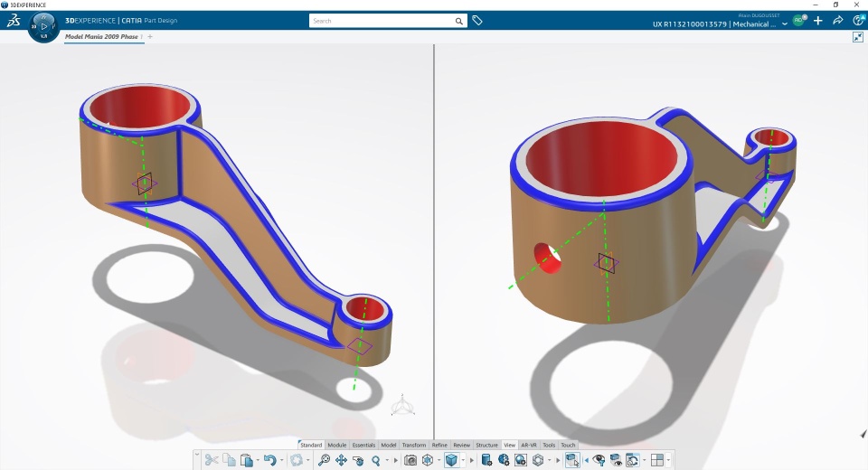The width and height of the screenshot is (868, 470).
Task: Click the collapse-view arrows icon
Action: click(x=858, y=37)
